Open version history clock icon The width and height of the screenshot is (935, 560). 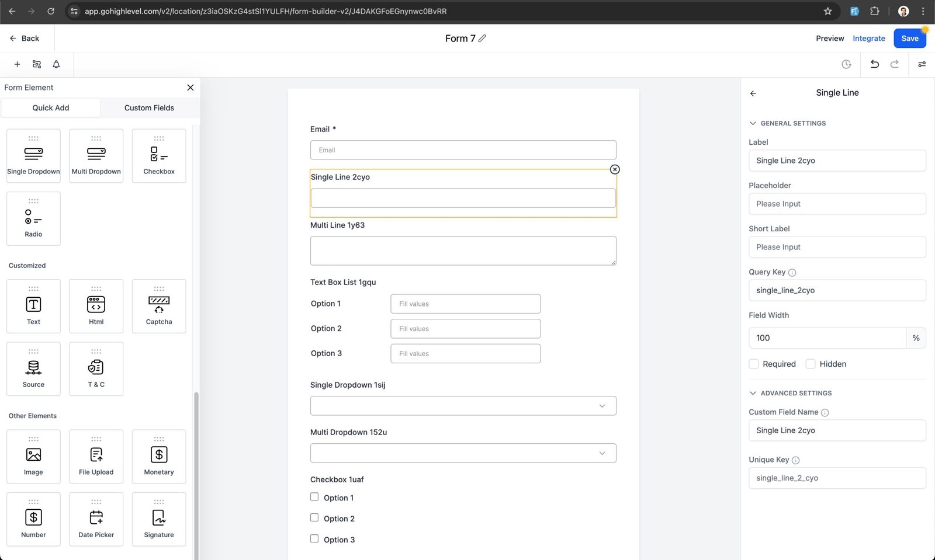[x=846, y=64]
